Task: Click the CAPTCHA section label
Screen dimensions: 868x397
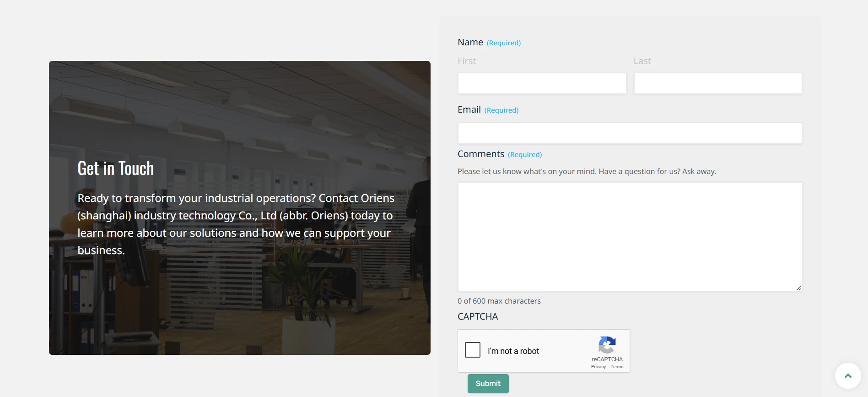Action: (x=478, y=316)
